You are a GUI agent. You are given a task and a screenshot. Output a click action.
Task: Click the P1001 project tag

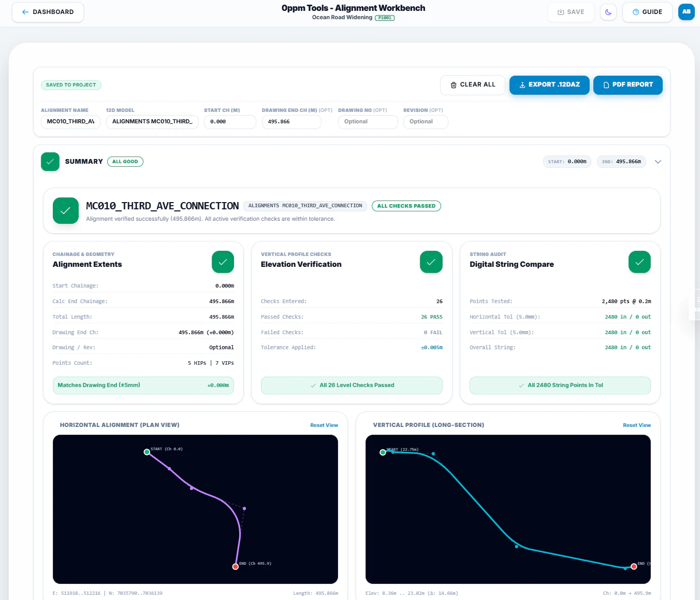tap(385, 18)
